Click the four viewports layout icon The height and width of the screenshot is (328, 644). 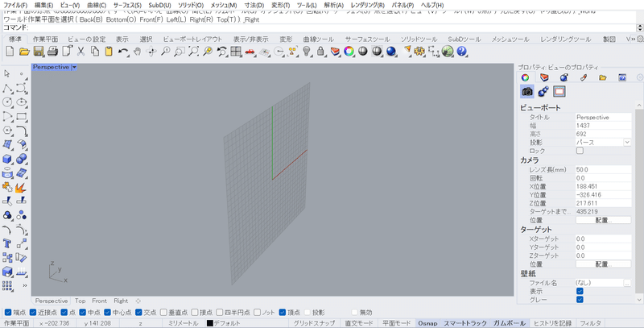(236, 52)
